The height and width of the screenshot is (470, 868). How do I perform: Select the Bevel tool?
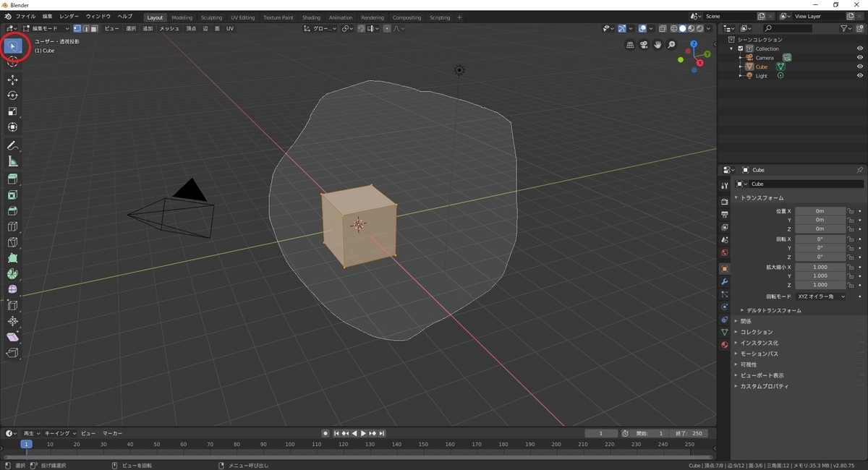click(x=12, y=211)
